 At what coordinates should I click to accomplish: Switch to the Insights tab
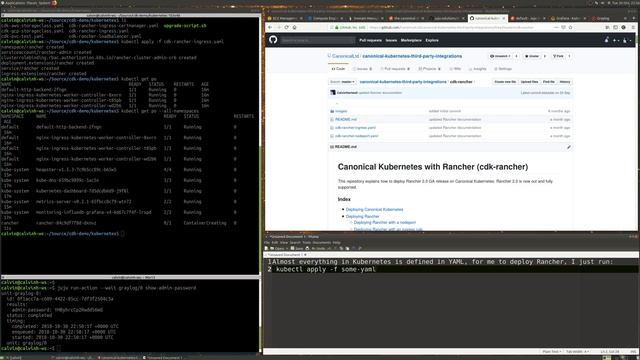pyautogui.click(x=478, y=69)
